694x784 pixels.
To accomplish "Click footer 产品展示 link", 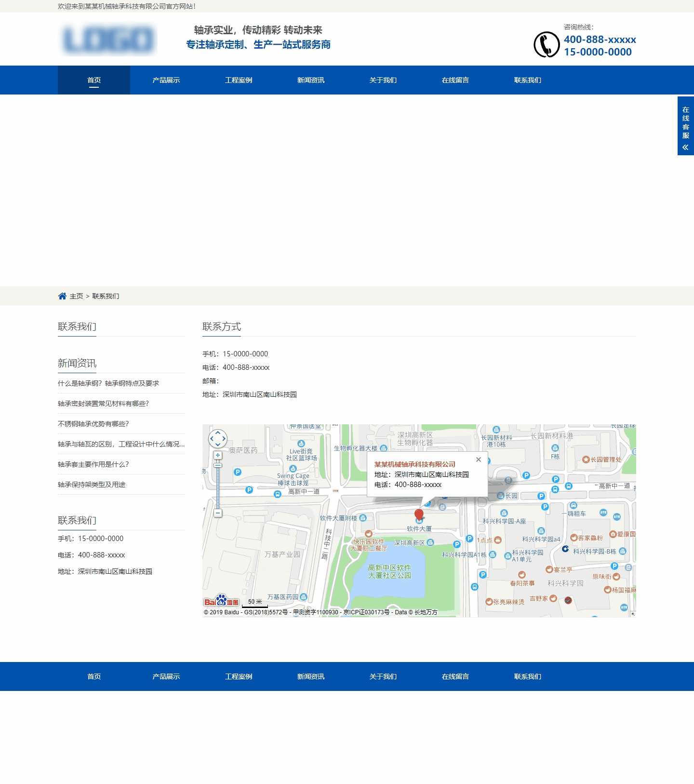I will [166, 676].
